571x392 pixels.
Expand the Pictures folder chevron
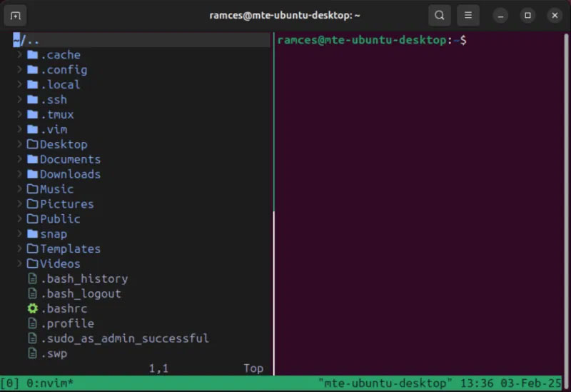(20, 203)
